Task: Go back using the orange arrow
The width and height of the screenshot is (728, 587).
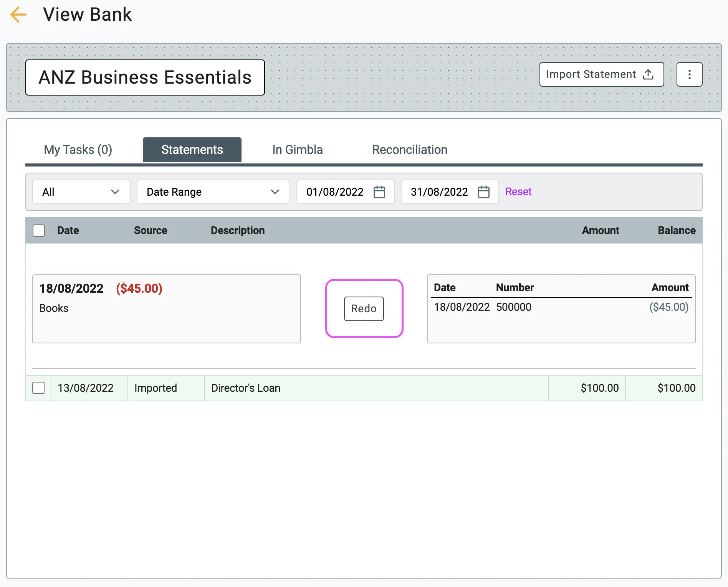Action: point(18,15)
